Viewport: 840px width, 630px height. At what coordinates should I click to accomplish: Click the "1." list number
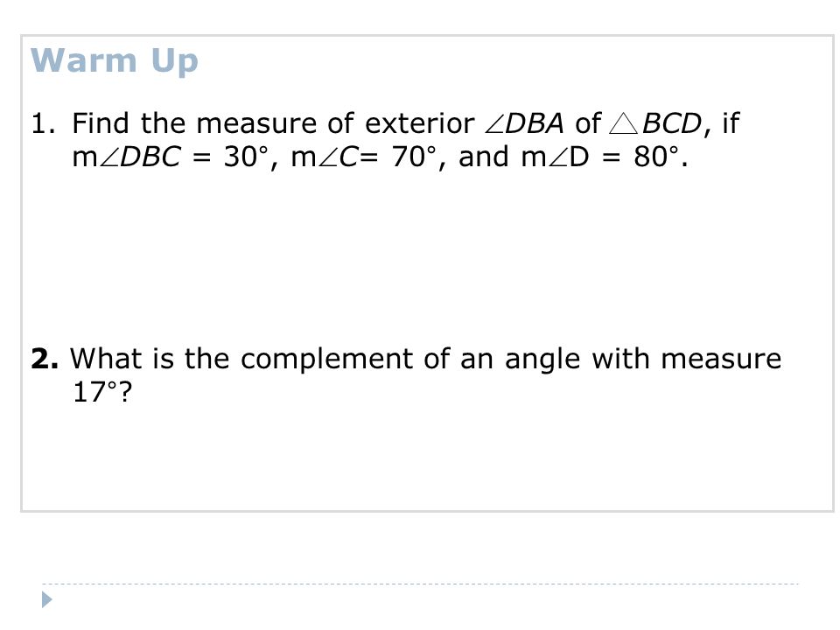point(44,123)
